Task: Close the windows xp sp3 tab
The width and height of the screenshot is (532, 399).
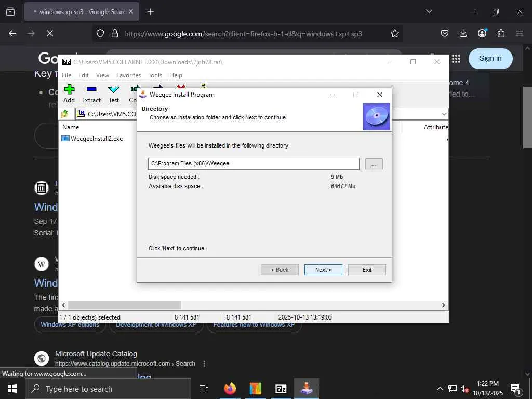Action: [131, 11]
